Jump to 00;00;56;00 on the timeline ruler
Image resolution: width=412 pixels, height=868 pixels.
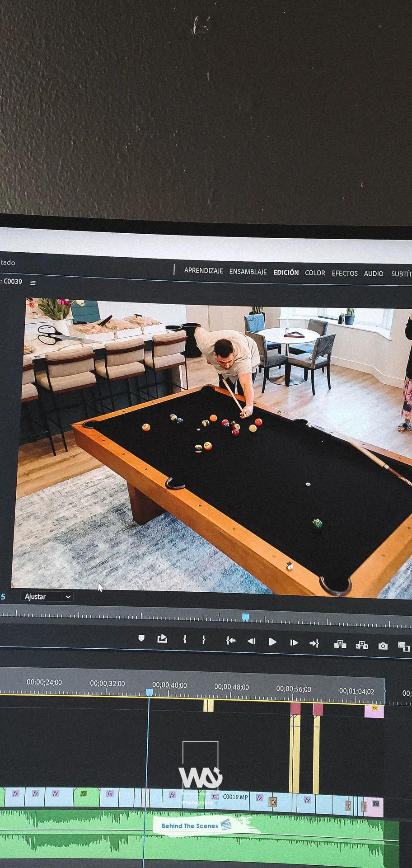[x=294, y=689]
